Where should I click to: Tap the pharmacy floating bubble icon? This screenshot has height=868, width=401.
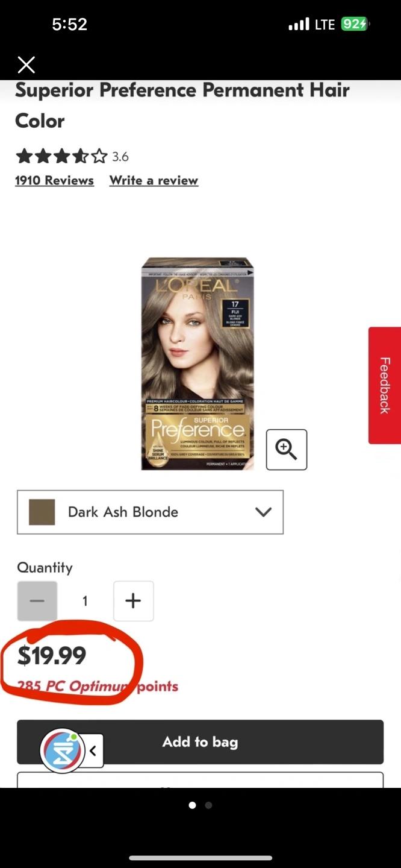[x=61, y=751]
